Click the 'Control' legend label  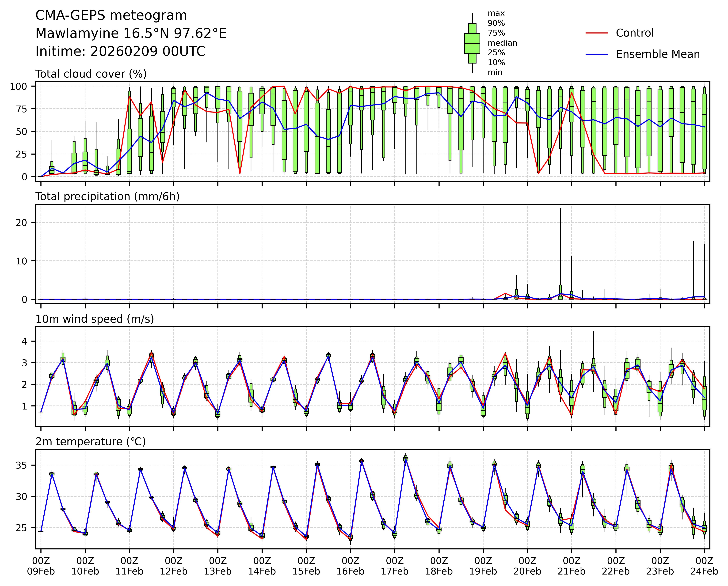(x=634, y=33)
